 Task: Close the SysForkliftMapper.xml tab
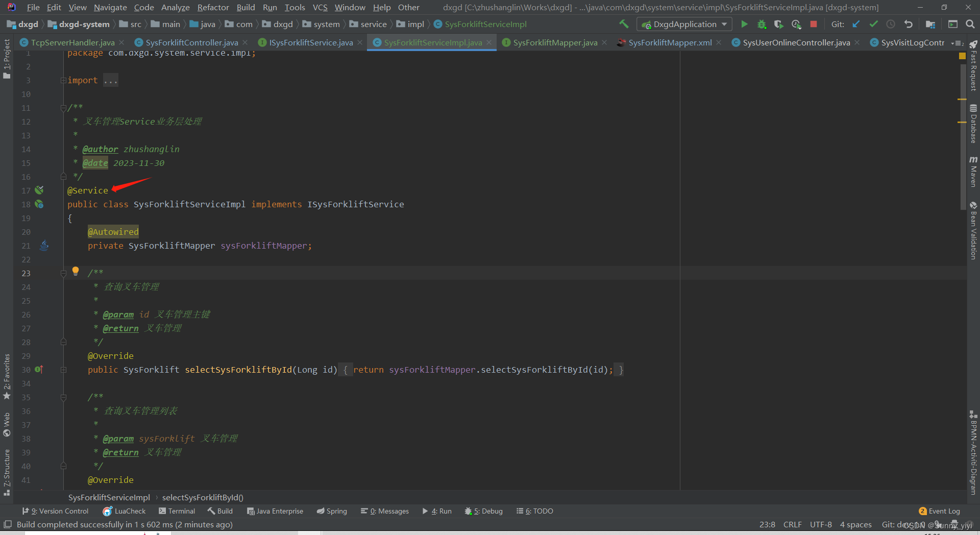719,42
